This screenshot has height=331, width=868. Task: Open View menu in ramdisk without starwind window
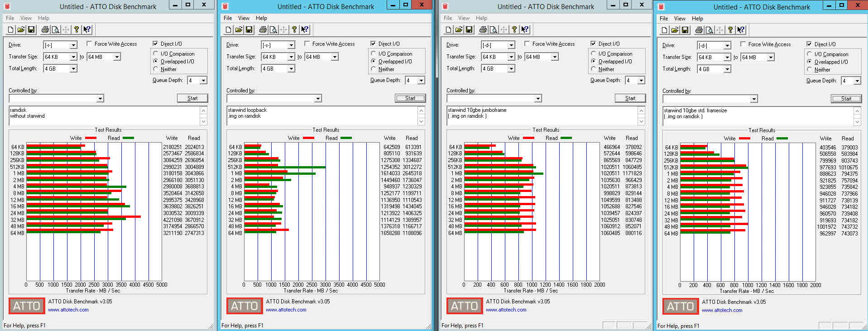[26, 18]
